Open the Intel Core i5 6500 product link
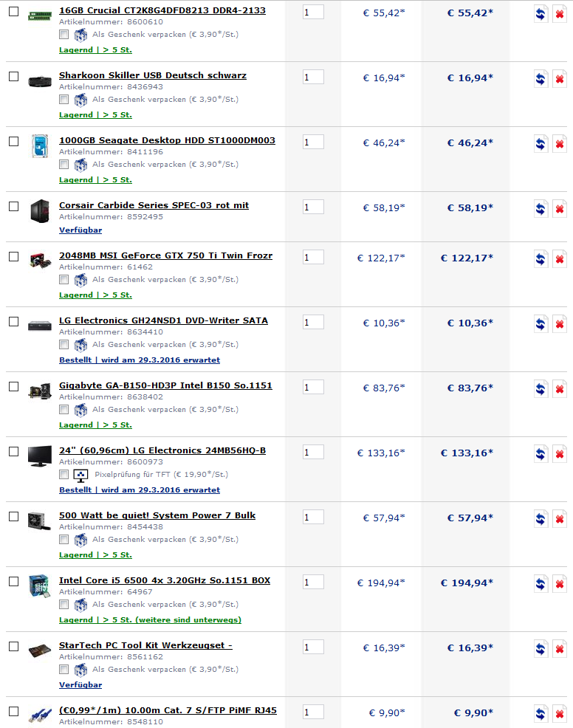The image size is (573, 728). point(165,580)
